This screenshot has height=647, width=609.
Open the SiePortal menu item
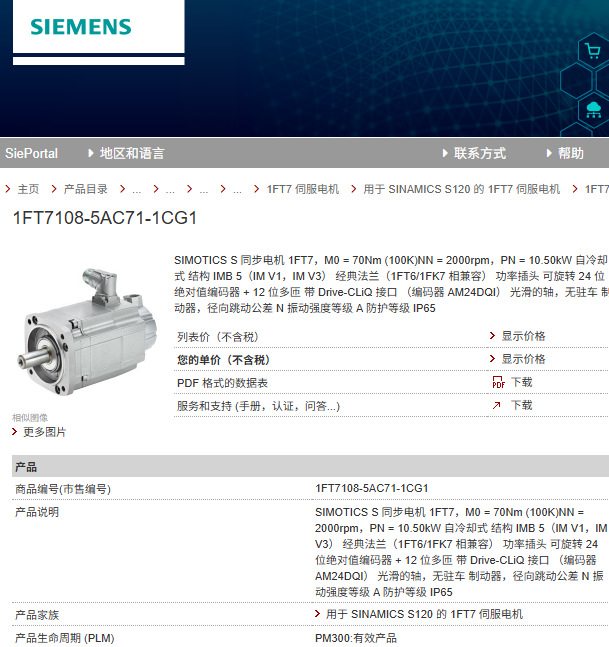[31, 153]
